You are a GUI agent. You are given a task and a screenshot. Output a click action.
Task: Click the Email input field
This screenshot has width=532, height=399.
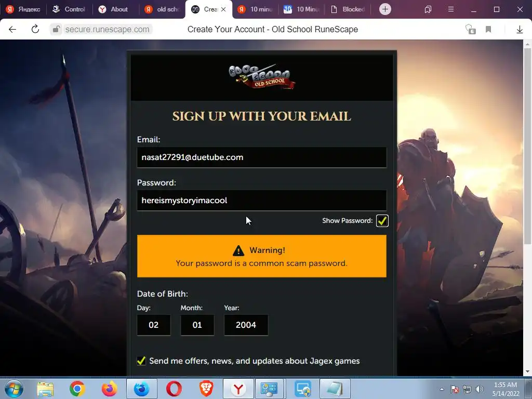[262, 157]
